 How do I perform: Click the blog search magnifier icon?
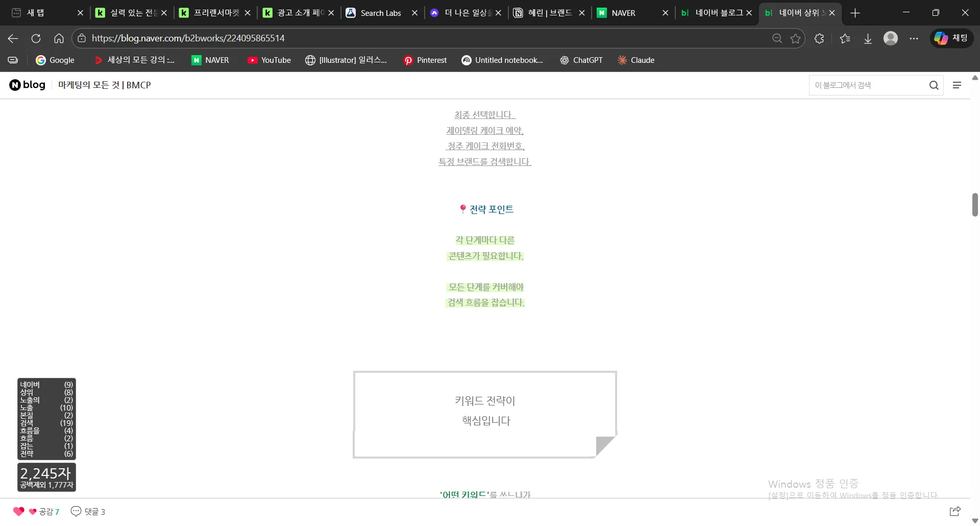click(x=934, y=85)
